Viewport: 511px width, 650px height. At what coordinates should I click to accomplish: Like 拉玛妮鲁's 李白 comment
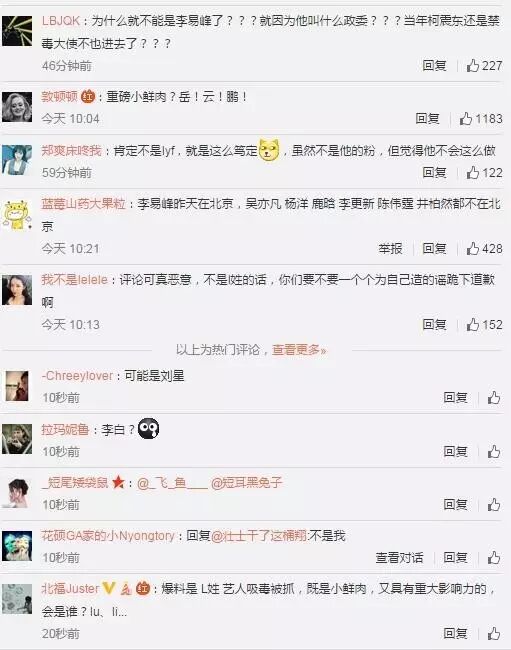point(493,451)
